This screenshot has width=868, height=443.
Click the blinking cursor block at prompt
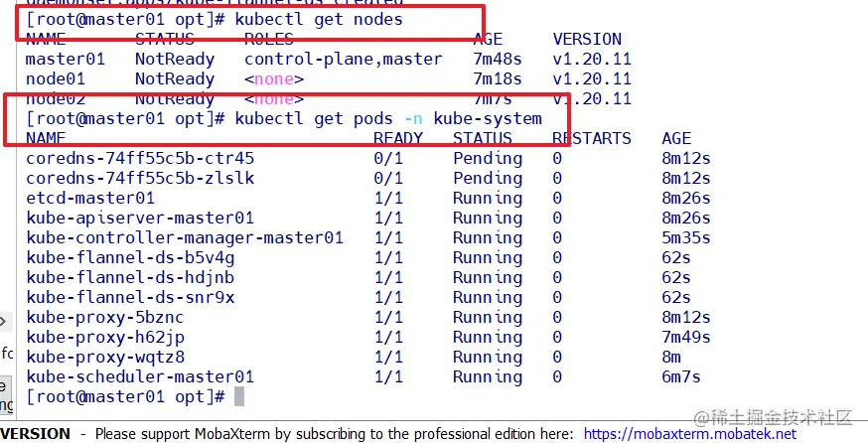coord(239,396)
